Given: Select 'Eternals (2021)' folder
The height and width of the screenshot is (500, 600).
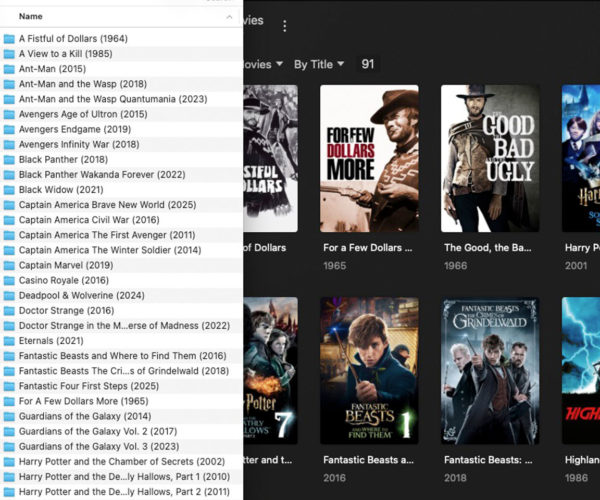Looking at the screenshot, I should [121, 341].
